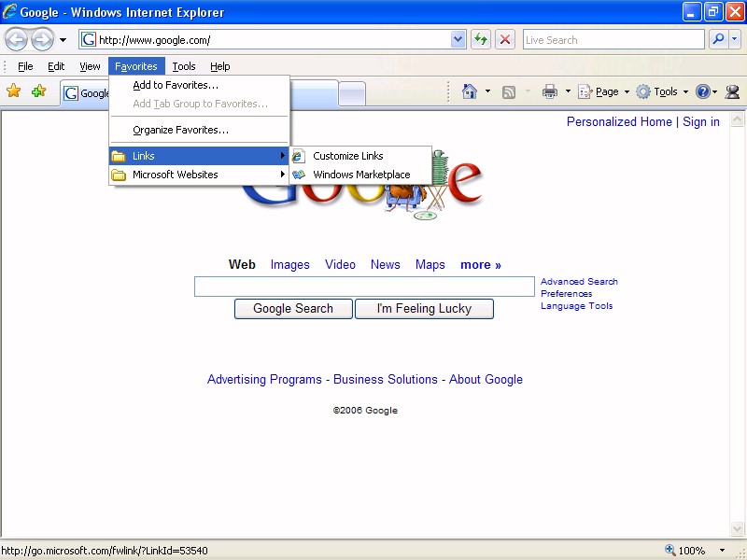Image resolution: width=747 pixels, height=560 pixels.
Task: Click the Video search link
Action: click(x=340, y=265)
